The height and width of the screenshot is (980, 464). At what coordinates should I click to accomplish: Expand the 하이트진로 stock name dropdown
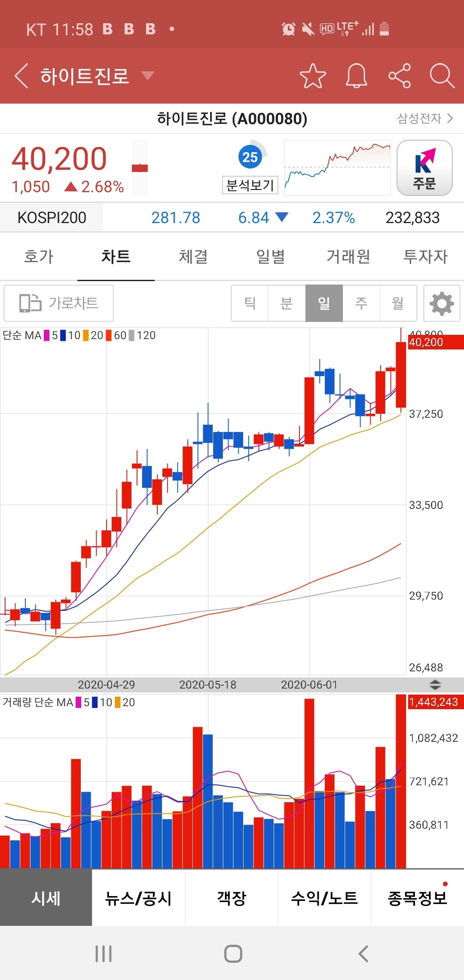[147, 76]
